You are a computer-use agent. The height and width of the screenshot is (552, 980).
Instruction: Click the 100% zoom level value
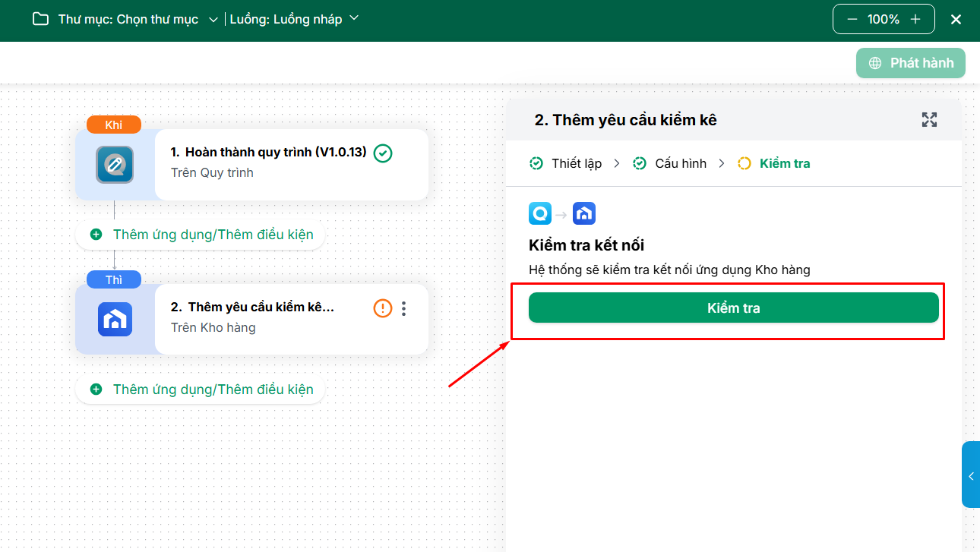pos(884,19)
